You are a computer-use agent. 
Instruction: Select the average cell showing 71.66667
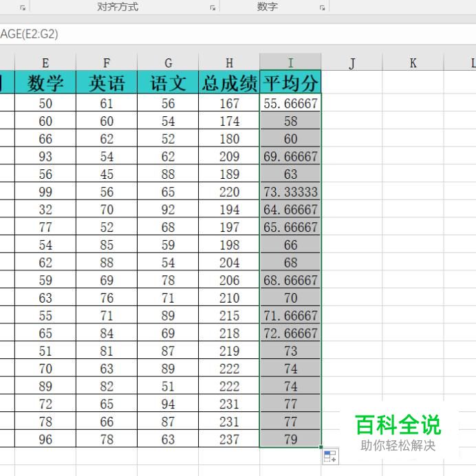coord(290,315)
